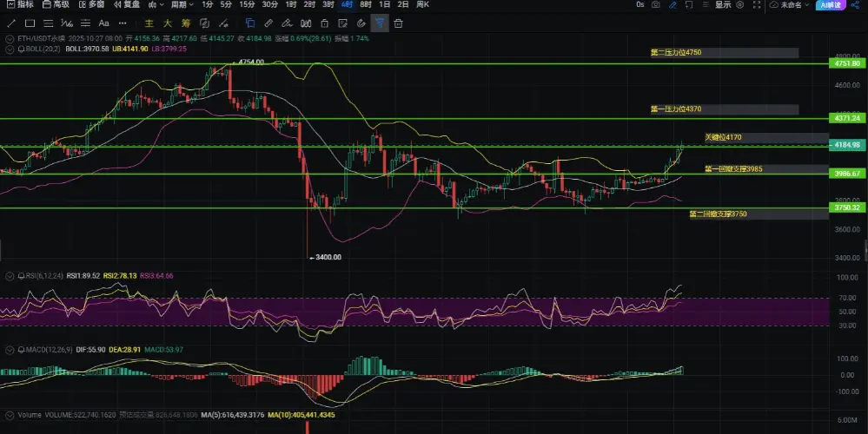Viewport: 868px width, 434px height.
Task: Click the lock drawings icon
Action: point(324,23)
